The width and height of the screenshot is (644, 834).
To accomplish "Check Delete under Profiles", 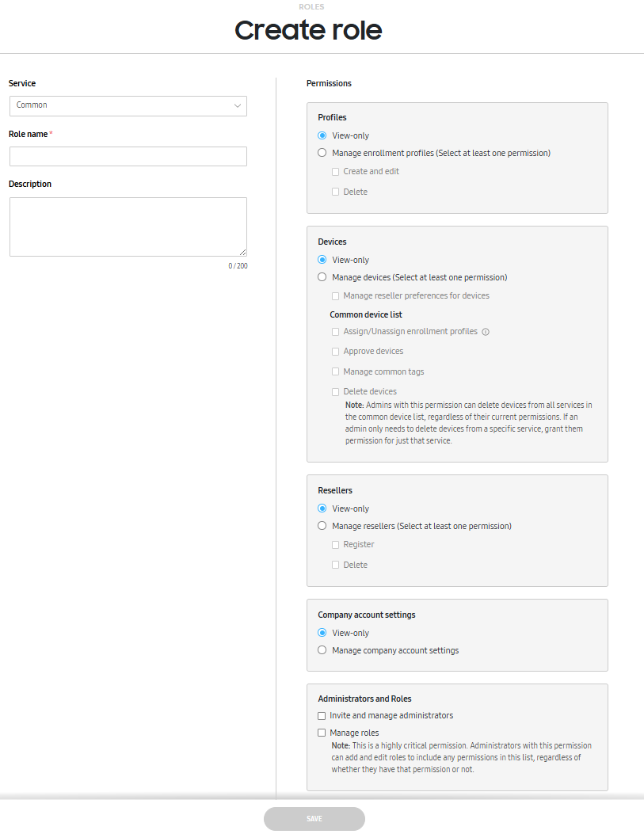I will [335, 191].
